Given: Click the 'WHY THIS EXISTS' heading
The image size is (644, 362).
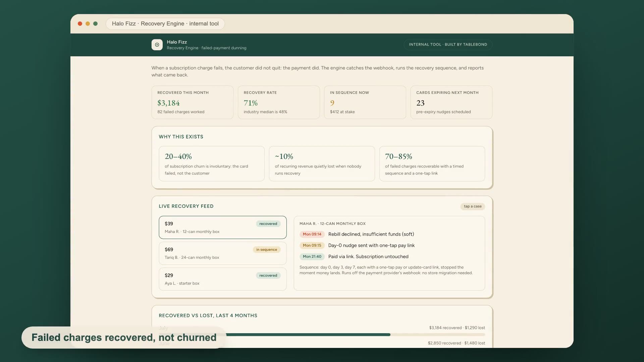Looking at the screenshot, I should click(x=181, y=137).
